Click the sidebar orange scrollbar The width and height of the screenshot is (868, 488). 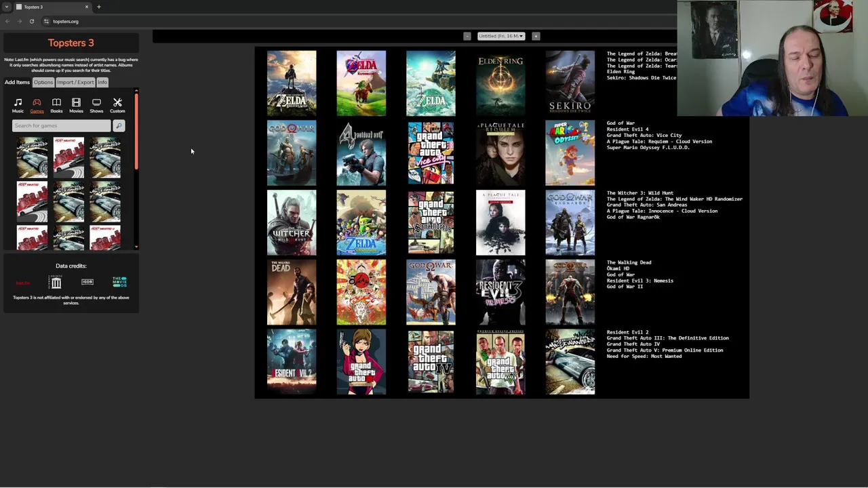(x=136, y=131)
